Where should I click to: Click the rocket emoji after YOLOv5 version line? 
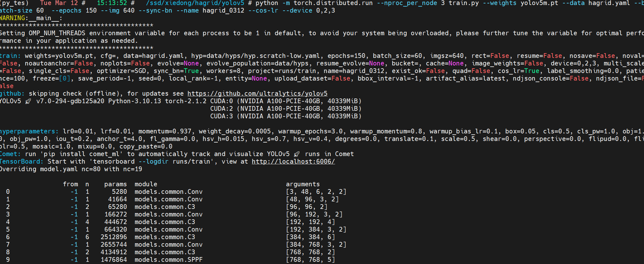coord(28,101)
